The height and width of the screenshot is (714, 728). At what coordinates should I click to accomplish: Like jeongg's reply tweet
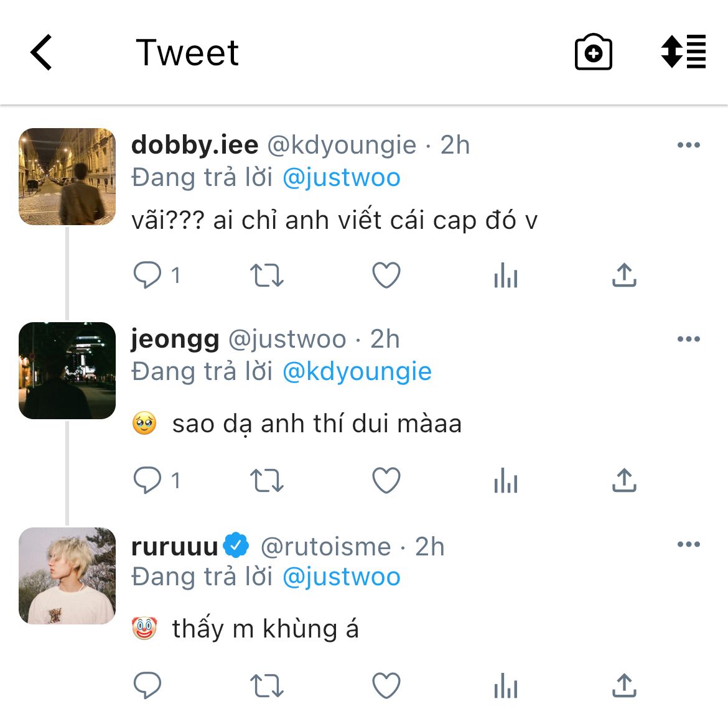386,481
